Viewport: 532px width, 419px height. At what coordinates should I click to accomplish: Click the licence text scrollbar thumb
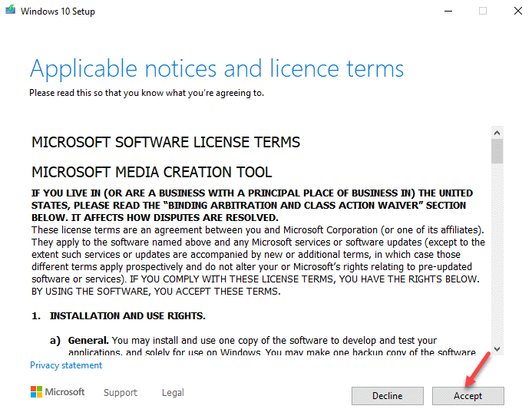(x=497, y=151)
